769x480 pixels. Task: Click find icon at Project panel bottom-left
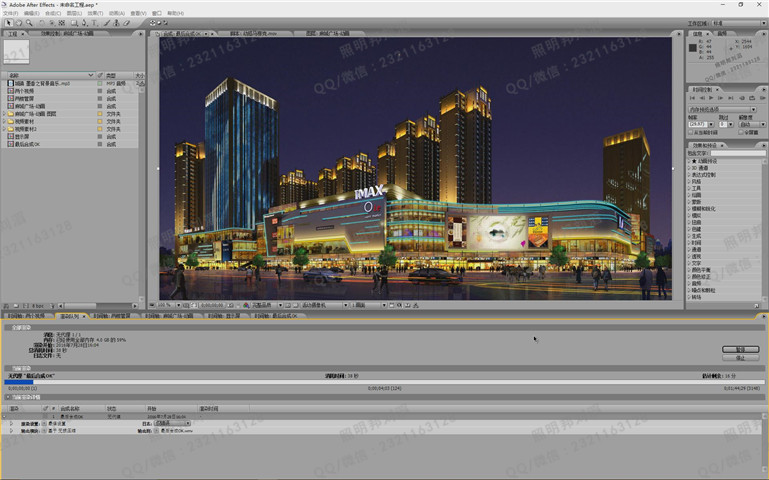click(x=6, y=305)
